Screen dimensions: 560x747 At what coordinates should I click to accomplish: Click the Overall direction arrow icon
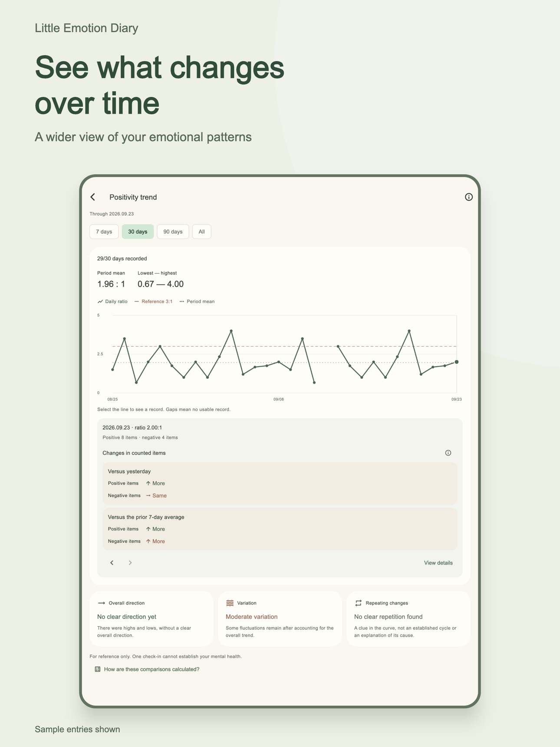click(101, 603)
